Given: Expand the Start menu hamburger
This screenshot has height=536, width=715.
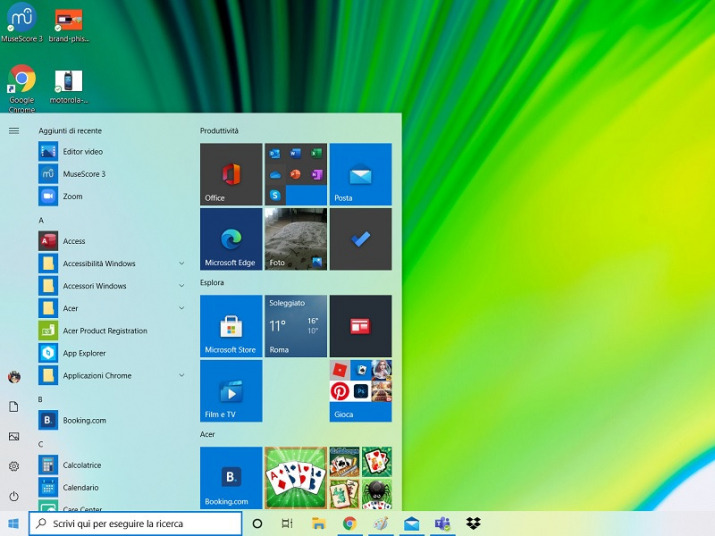Looking at the screenshot, I should [x=14, y=131].
